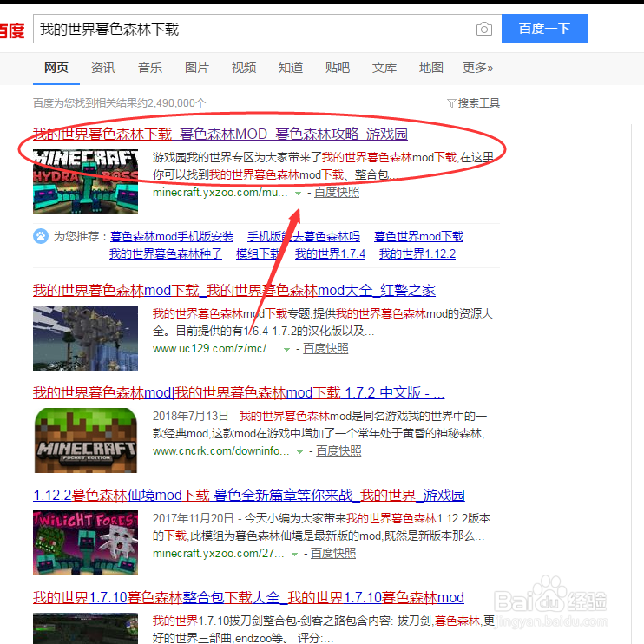
Task: Switch to the 贴吧 tab
Action: point(338,68)
